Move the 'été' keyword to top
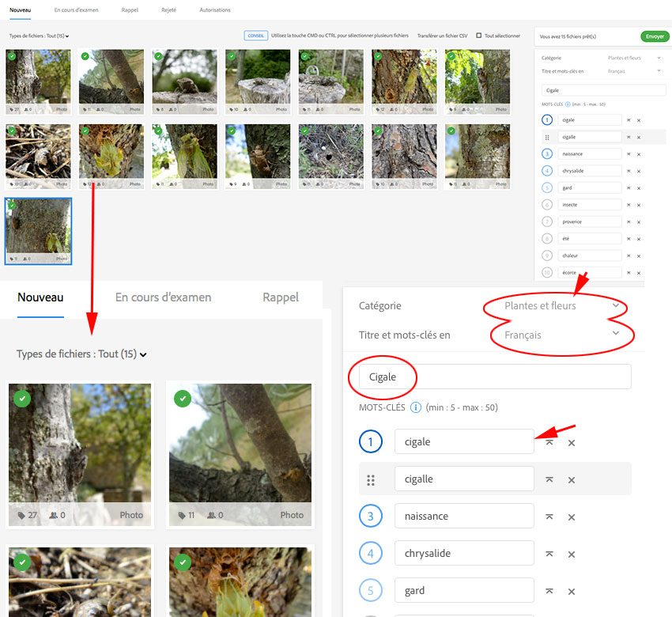The width and height of the screenshot is (672, 617). (x=629, y=239)
